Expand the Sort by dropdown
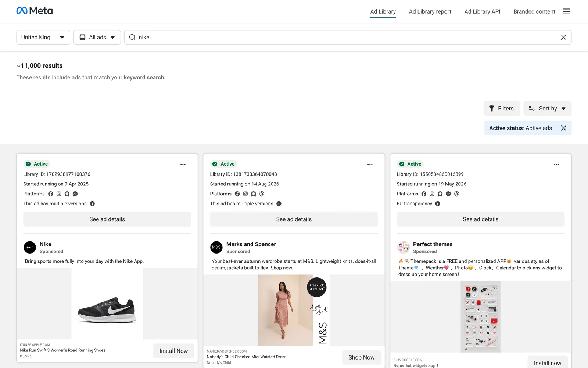 (547, 108)
